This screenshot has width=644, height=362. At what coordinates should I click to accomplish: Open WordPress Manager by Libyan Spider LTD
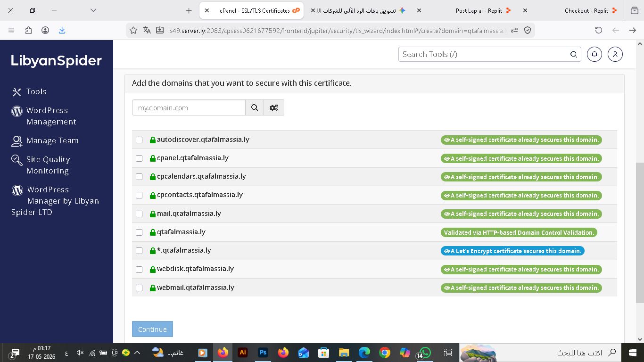[x=55, y=201]
